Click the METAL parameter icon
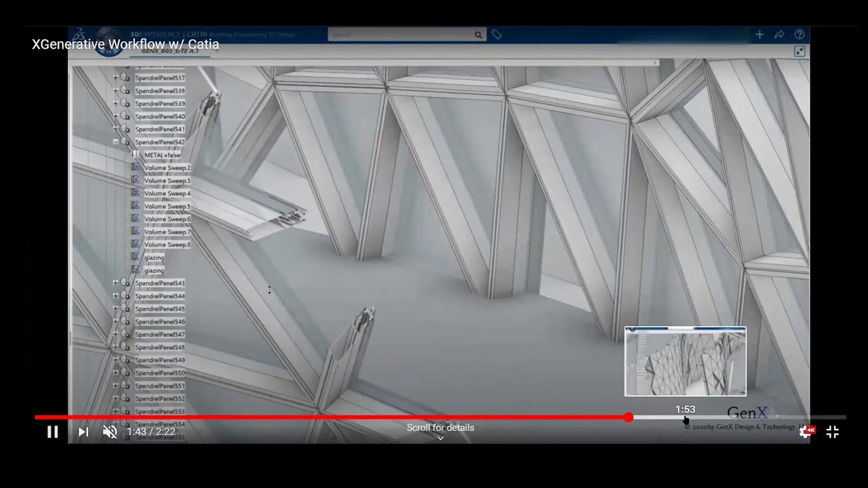Screen dimensions: 868x488 [134, 155]
